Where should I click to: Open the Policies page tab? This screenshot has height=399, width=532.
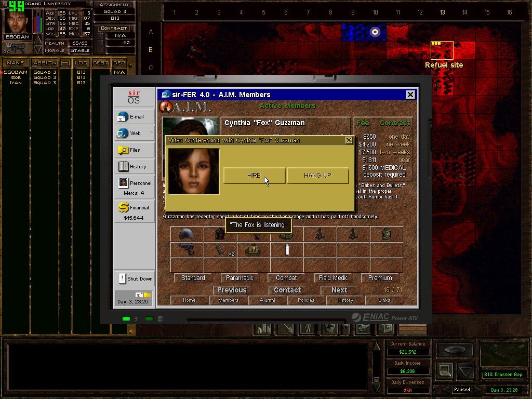coord(306,300)
